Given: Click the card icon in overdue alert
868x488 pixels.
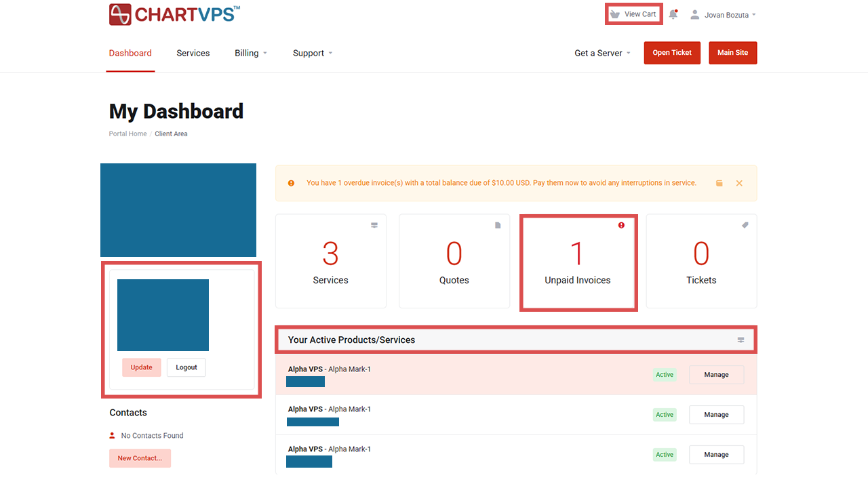Looking at the screenshot, I should click(719, 183).
